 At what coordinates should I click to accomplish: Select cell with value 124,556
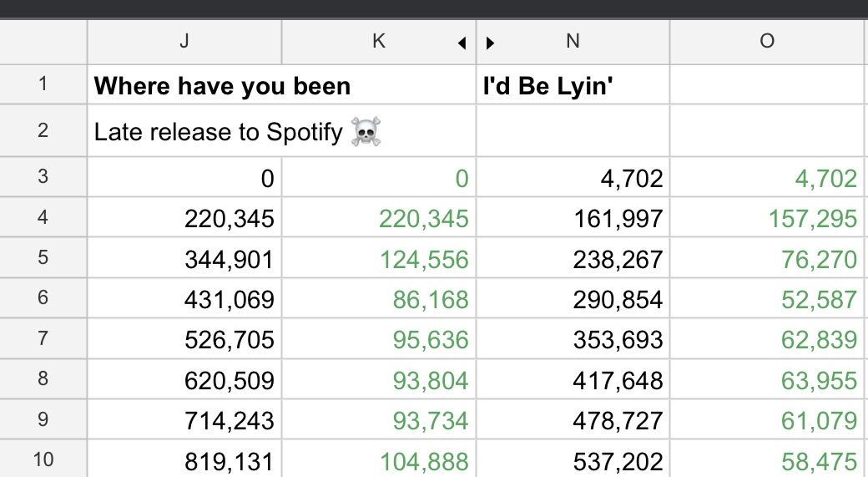tap(379, 257)
